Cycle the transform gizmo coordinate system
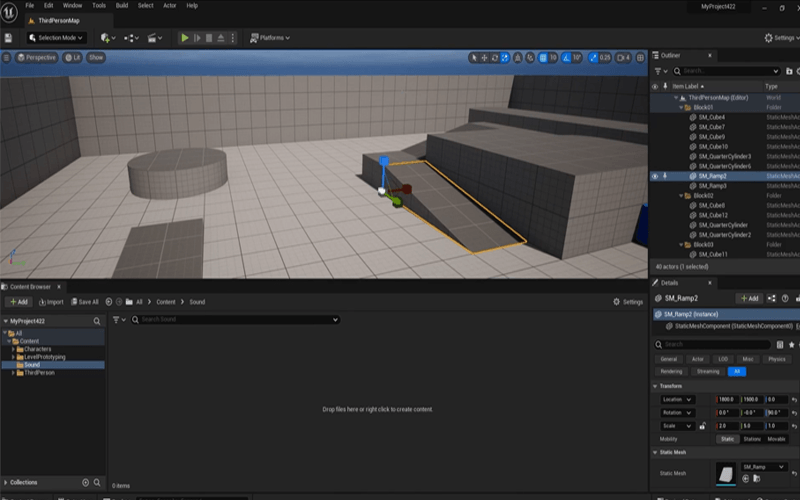The width and height of the screenshot is (800, 500). click(x=530, y=58)
